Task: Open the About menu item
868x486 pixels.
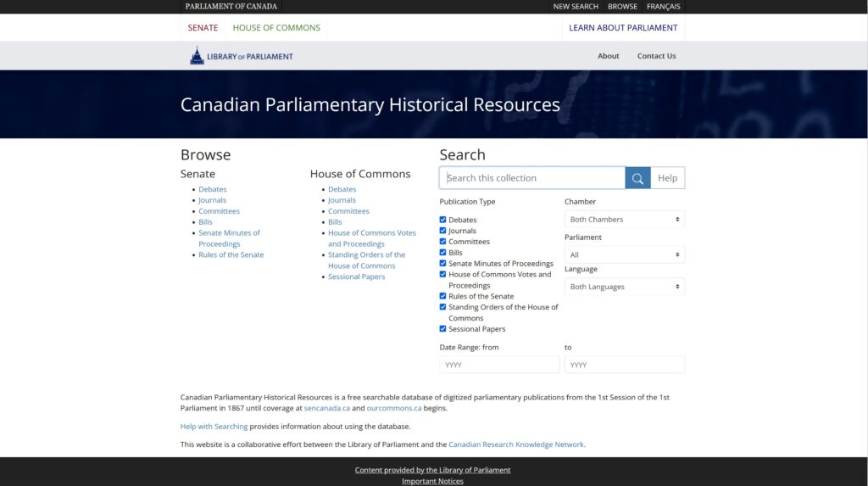Action: tap(608, 56)
